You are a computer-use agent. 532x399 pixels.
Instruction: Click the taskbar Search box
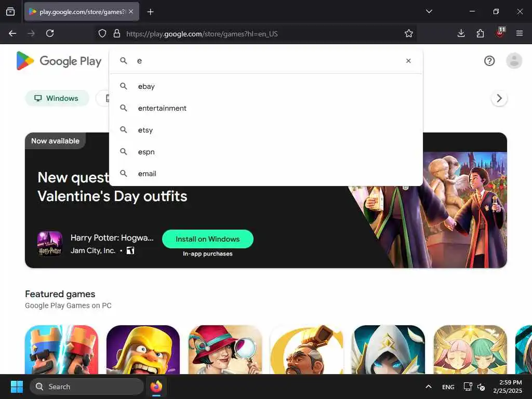[87, 387]
